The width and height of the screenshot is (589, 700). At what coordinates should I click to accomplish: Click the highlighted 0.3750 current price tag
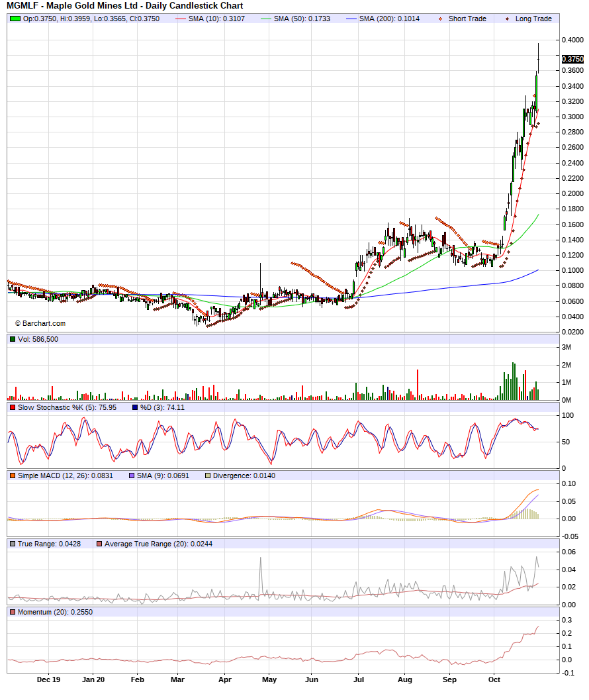[572, 59]
